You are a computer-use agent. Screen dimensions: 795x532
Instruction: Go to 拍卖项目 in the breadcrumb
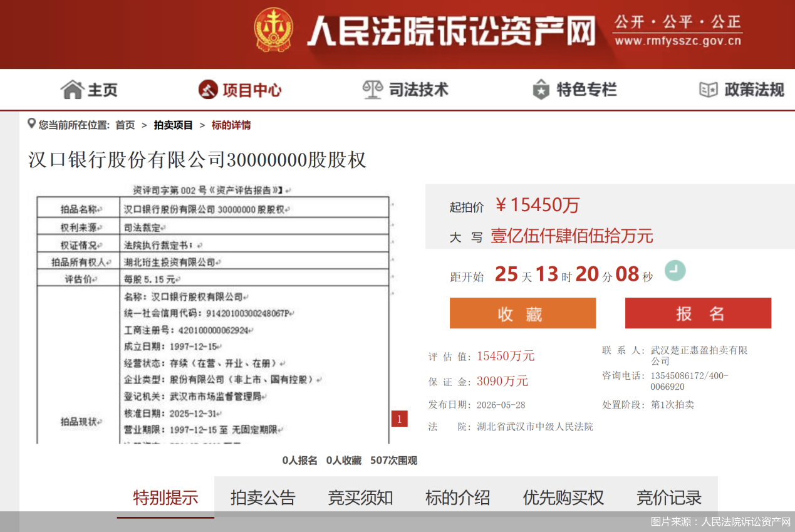(174, 125)
